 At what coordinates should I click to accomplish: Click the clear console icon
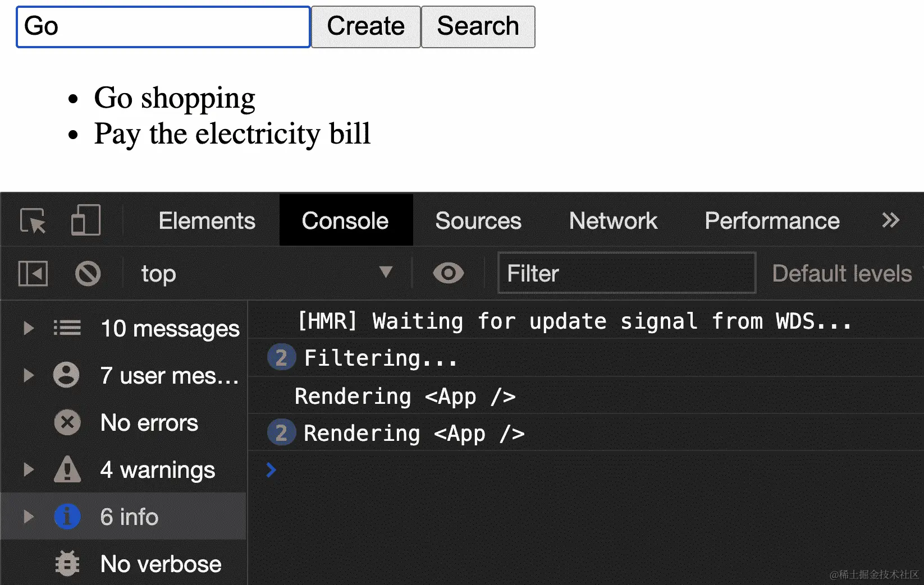[88, 274]
